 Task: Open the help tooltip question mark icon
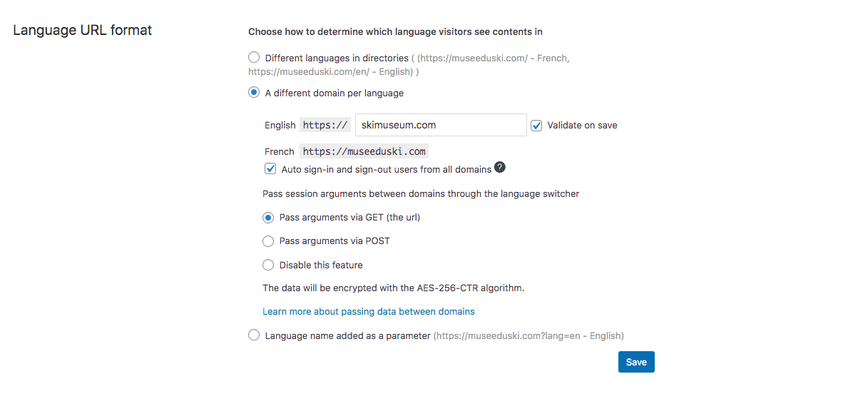pyautogui.click(x=500, y=168)
